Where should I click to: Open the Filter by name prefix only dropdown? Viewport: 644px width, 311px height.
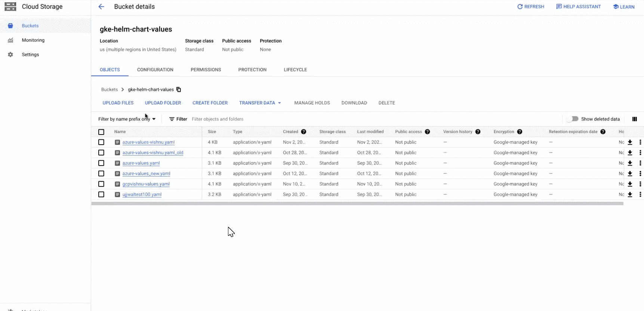click(127, 119)
